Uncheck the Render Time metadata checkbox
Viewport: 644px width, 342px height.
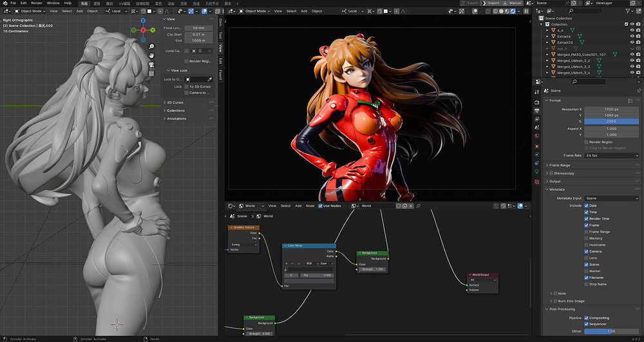(x=587, y=218)
